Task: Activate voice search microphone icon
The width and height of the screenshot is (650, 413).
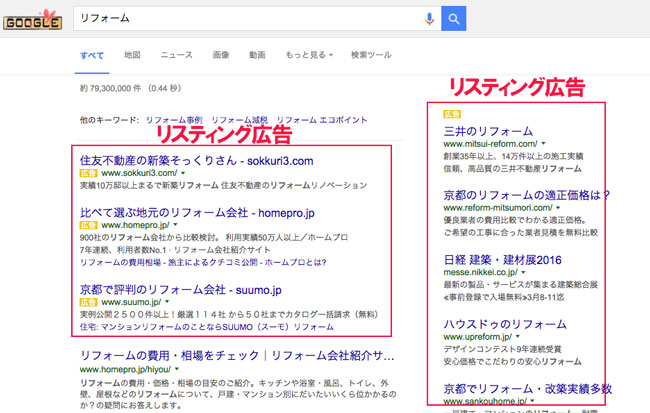Action: coord(429,19)
